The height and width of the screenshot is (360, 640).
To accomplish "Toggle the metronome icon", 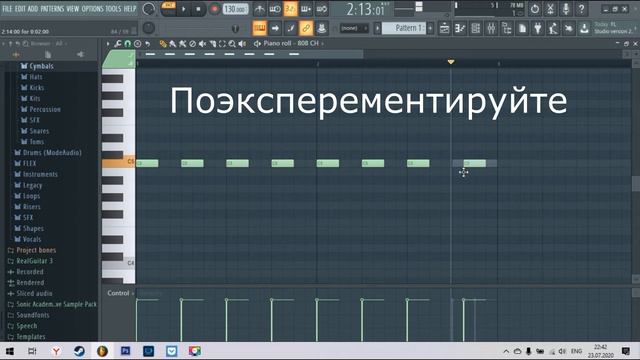I will click(x=259, y=9).
